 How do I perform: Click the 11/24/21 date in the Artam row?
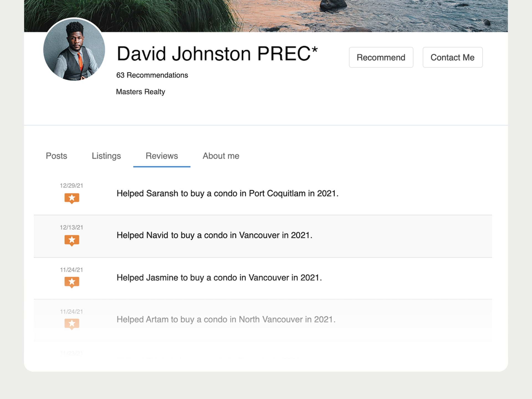71,312
